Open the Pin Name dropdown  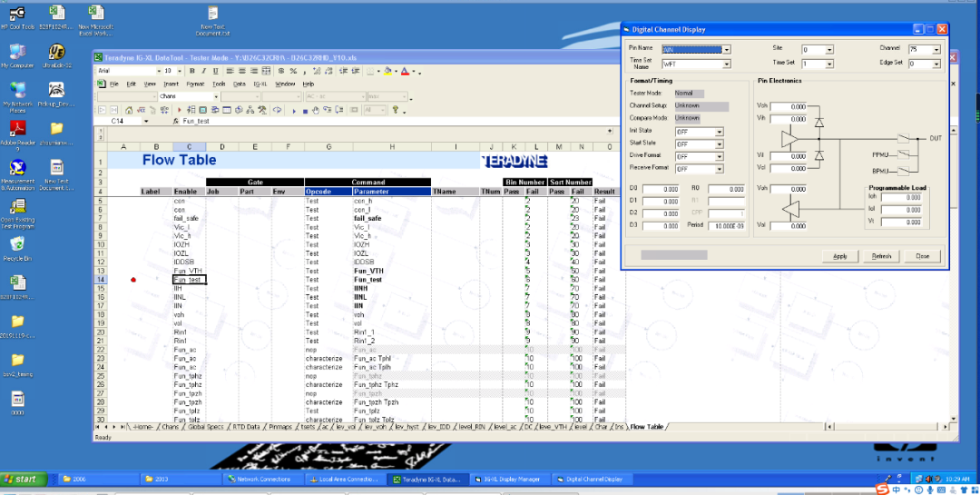pyautogui.click(x=726, y=49)
